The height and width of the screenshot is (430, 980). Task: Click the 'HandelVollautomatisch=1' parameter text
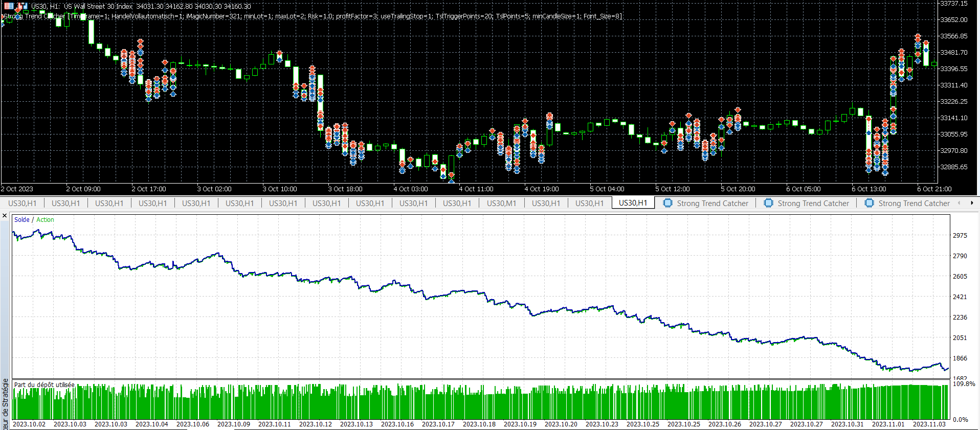click(x=147, y=16)
